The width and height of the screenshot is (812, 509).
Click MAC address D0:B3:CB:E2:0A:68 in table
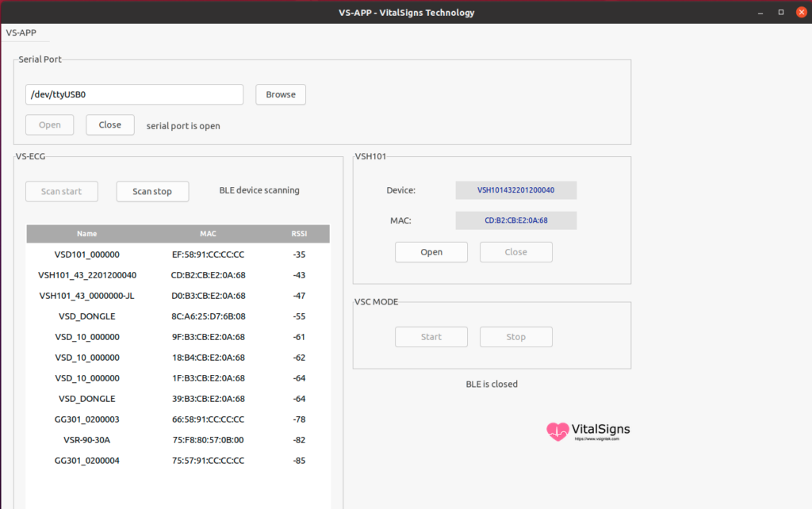pyautogui.click(x=209, y=296)
